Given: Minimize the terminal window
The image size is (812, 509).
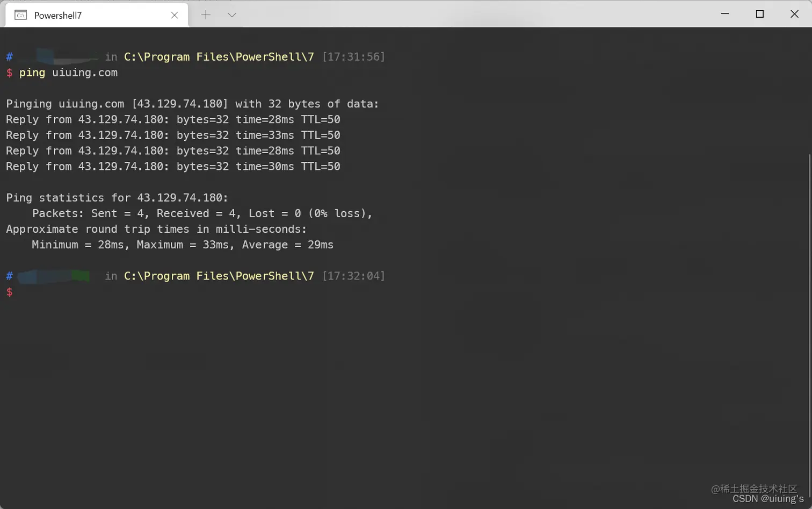Looking at the screenshot, I should coord(725,14).
